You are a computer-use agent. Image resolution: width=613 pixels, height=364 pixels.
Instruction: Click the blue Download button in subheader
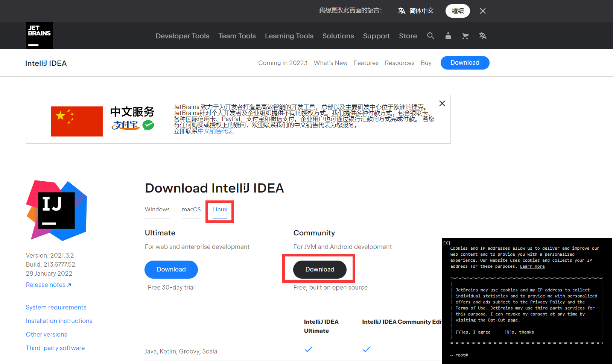465,63
